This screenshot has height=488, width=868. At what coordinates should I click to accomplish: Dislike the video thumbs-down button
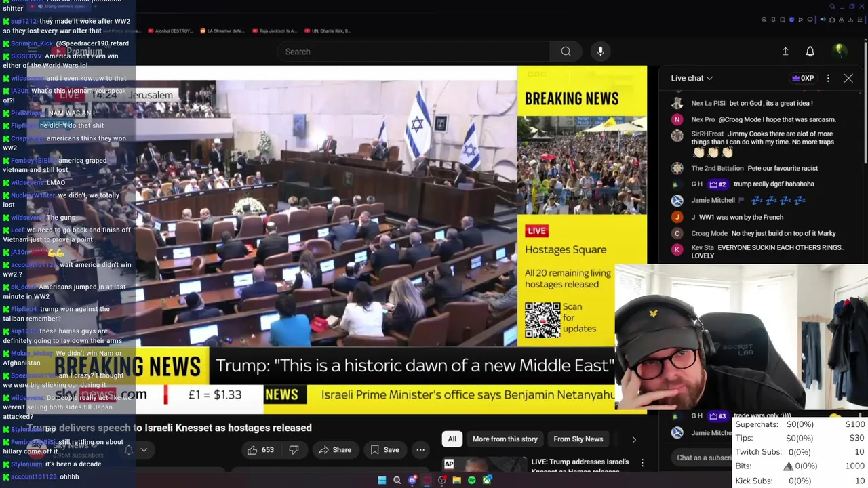pyautogui.click(x=294, y=450)
